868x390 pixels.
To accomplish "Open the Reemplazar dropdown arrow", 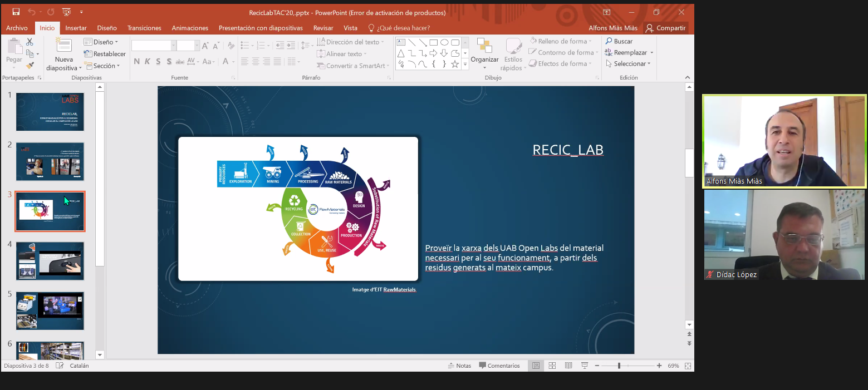I will click(651, 53).
